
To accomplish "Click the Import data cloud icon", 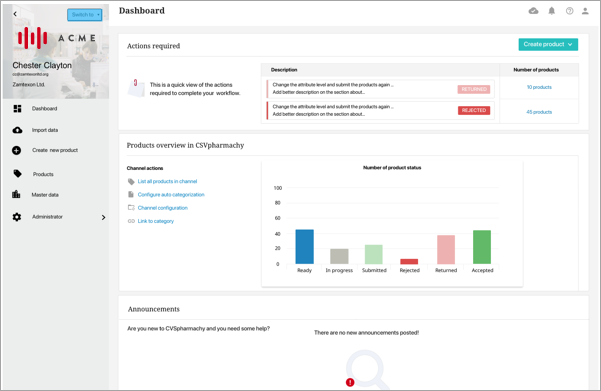I will tap(17, 130).
